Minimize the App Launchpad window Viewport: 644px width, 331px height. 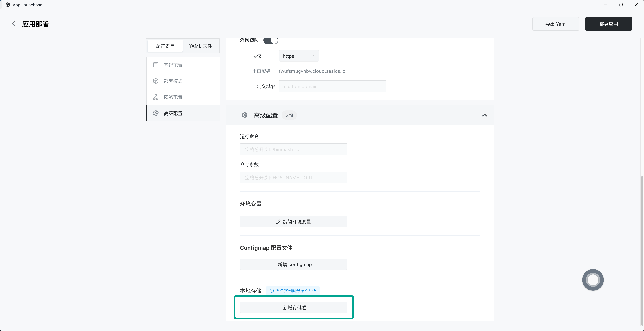[x=605, y=5]
